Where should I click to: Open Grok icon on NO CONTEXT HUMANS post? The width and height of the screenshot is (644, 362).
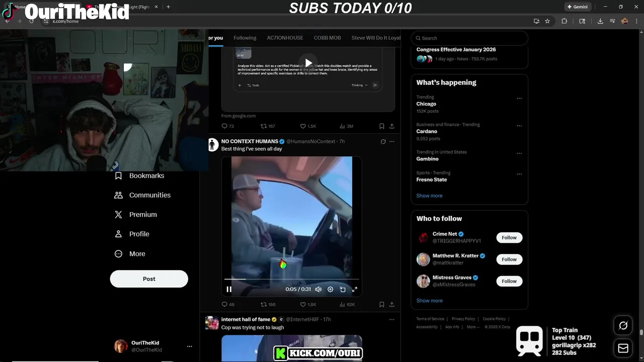click(383, 142)
